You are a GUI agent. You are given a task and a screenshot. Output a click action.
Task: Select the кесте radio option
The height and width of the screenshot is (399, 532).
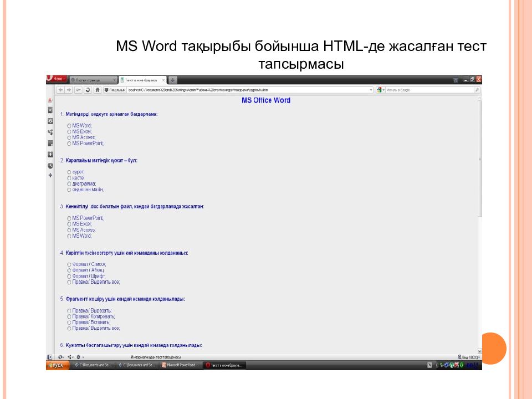coord(69,178)
